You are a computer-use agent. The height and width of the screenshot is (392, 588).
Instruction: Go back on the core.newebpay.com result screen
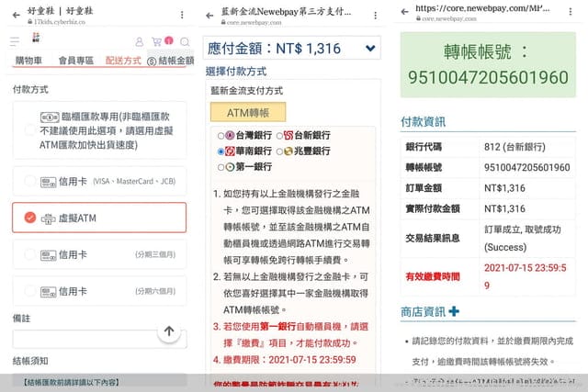pos(404,12)
